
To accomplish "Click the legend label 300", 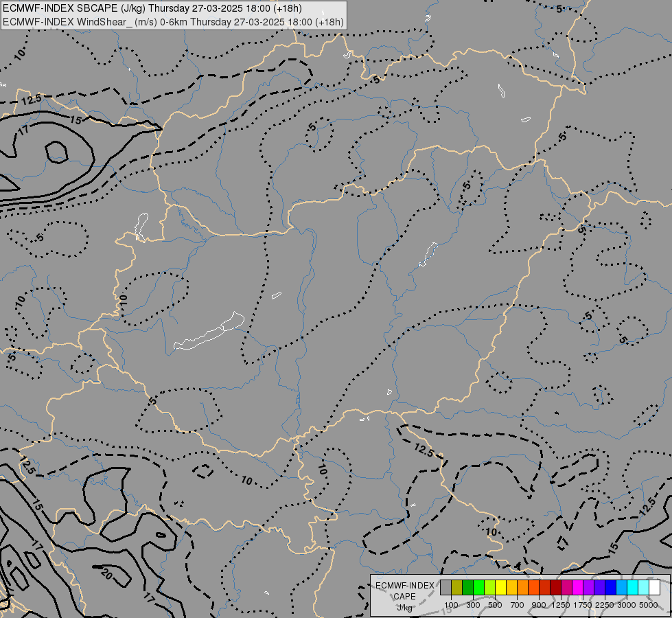I will (473, 605).
